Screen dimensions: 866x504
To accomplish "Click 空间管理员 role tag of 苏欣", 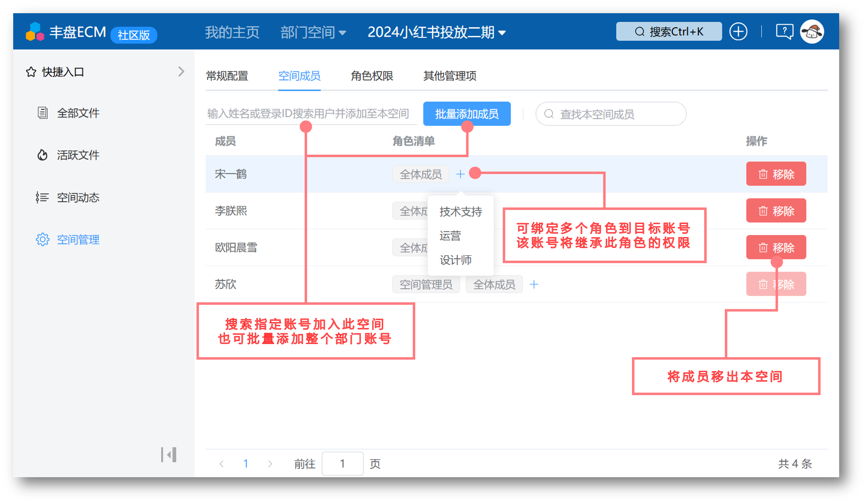I will 426,285.
